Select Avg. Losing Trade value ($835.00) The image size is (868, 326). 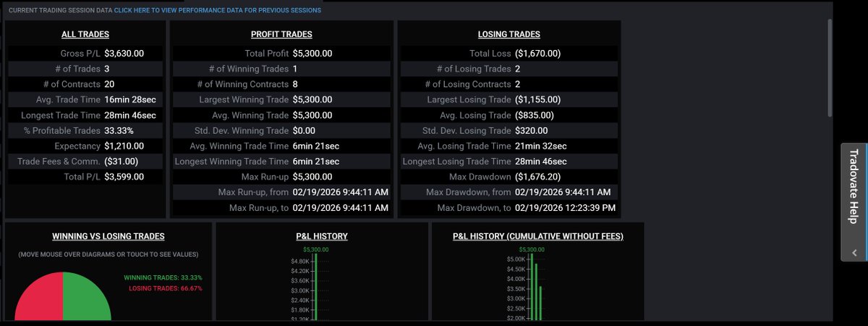535,115
